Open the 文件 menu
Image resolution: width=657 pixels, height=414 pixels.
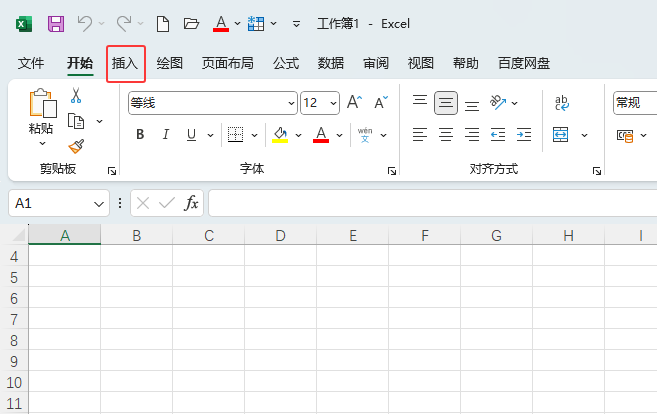31,63
